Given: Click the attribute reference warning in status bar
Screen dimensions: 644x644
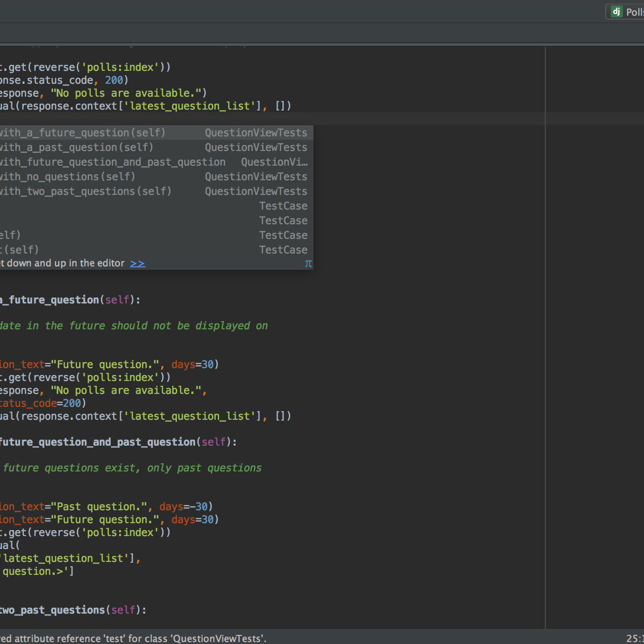Looking at the screenshot, I should pos(133,638).
